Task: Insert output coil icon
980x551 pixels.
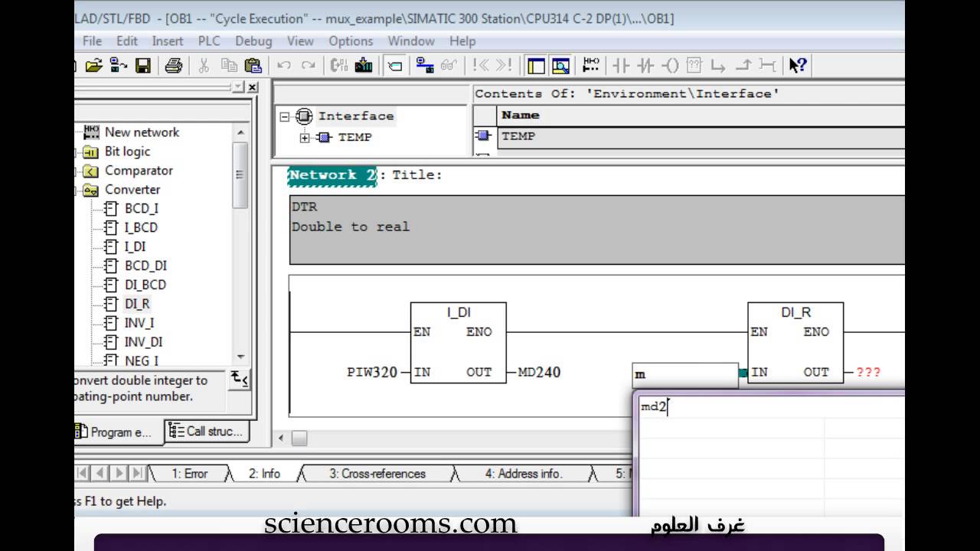Action: coord(670,66)
